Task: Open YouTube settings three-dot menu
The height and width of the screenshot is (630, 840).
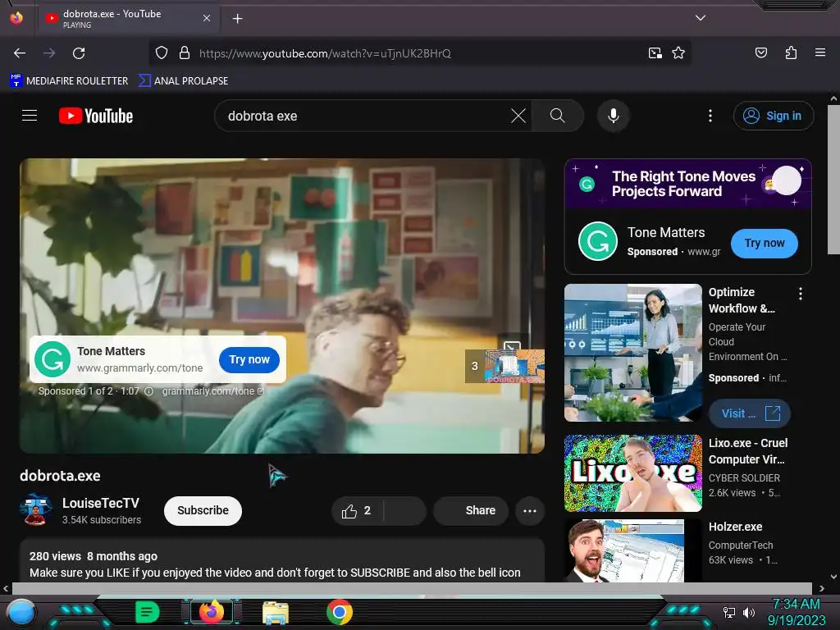Action: click(710, 116)
